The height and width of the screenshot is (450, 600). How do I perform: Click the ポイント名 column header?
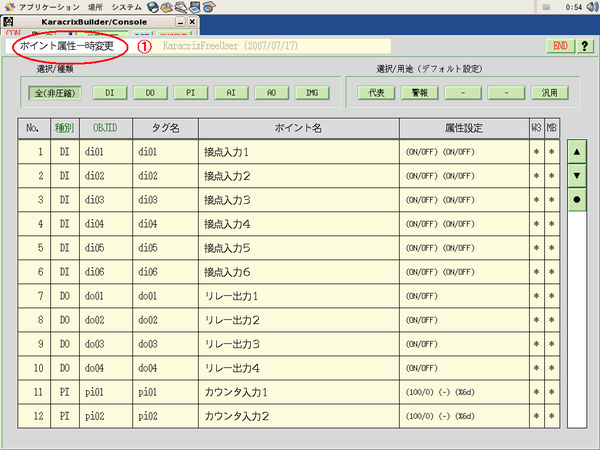pos(298,128)
